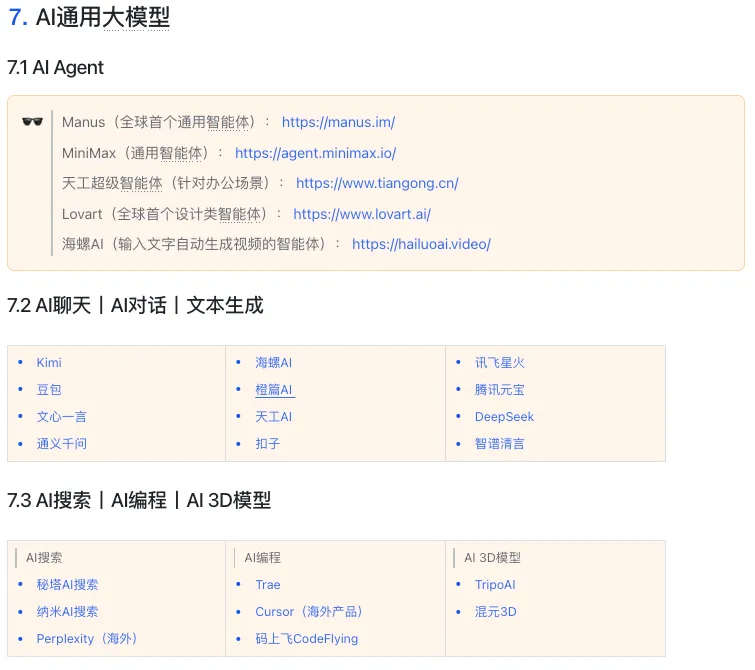This screenshot has height=670, width=755.
Task: Open the DeepSeek link
Action: pos(504,417)
